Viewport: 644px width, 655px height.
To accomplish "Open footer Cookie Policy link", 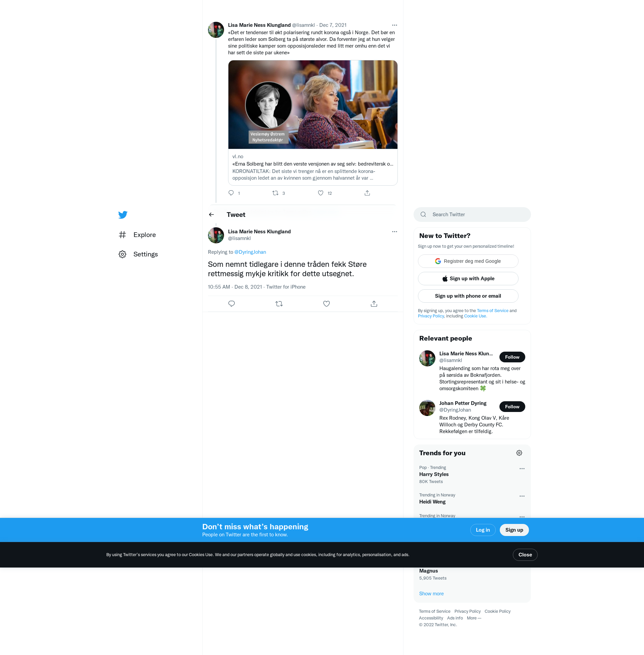I will pyautogui.click(x=497, y=611).
